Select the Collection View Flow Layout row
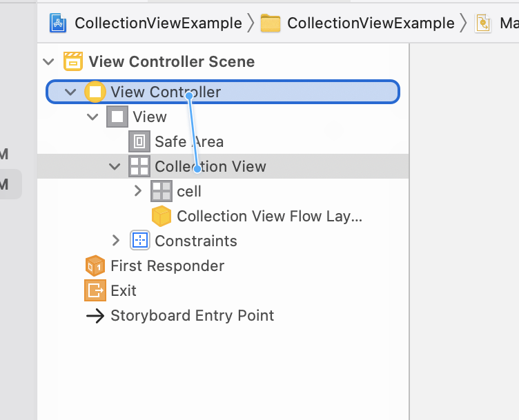Viewport: 519px width, 420px height. (269, 216)
